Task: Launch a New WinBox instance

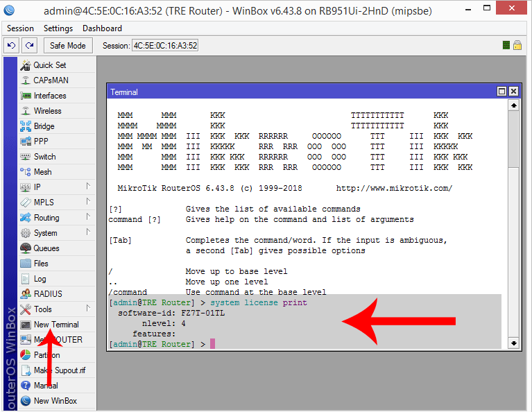Action: pos(57,401)
